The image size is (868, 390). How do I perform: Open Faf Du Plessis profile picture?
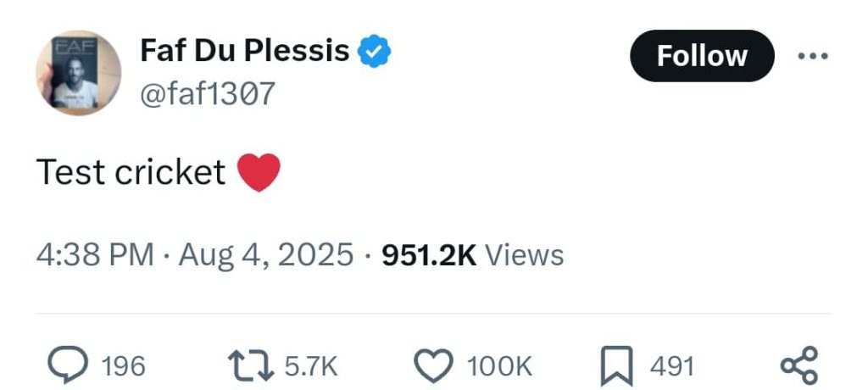point(78,73)
